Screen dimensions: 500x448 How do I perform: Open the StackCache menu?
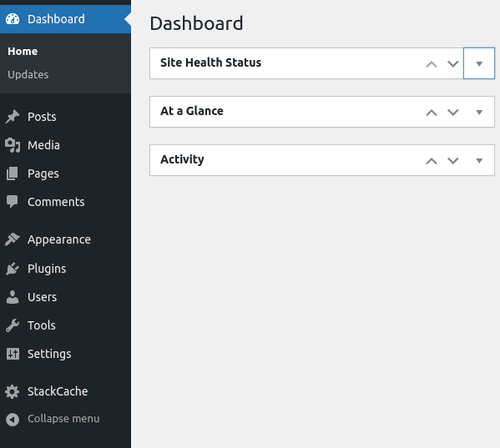[58, 391]
